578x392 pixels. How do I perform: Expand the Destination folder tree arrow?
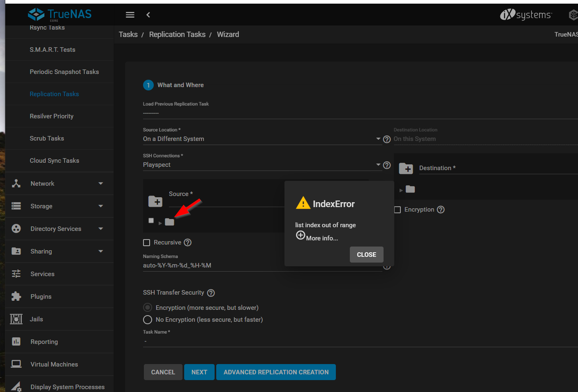click(401, 190)
